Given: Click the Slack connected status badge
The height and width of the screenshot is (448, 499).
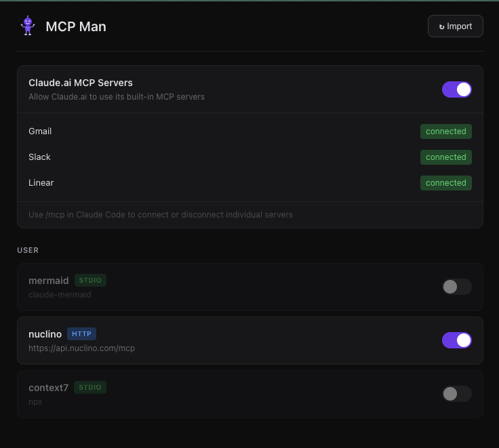Looking at the screenshot, I should pyautogui.click(x=446, y=157).
